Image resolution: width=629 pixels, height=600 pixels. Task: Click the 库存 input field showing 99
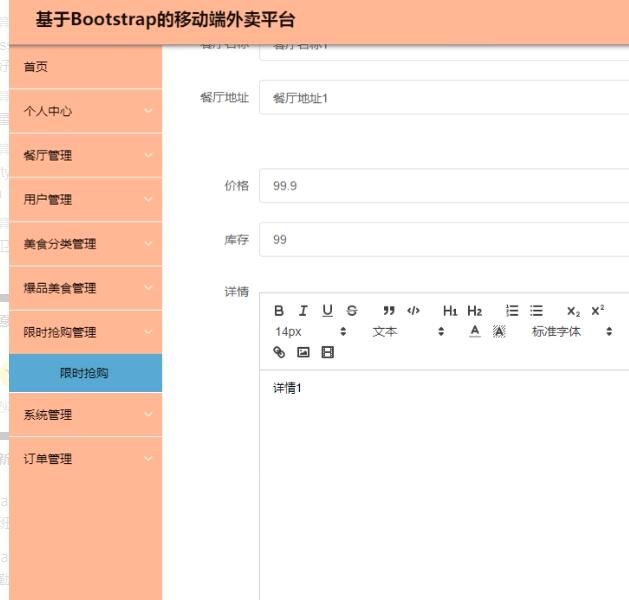pos(444,239)
